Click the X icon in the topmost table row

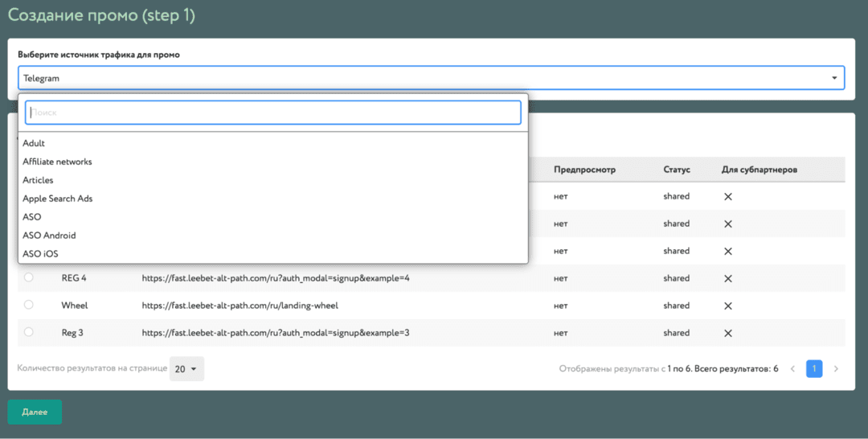click(x=728, y=196)
